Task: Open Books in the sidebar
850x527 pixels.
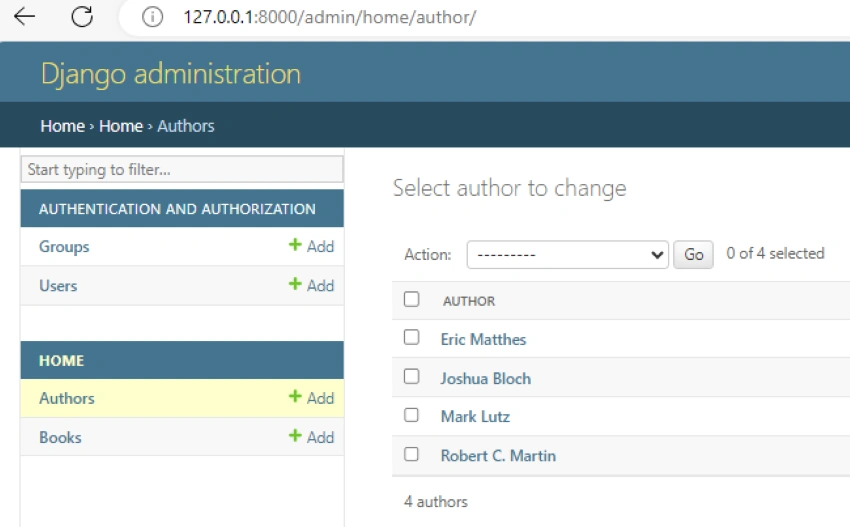Action: 60,438
